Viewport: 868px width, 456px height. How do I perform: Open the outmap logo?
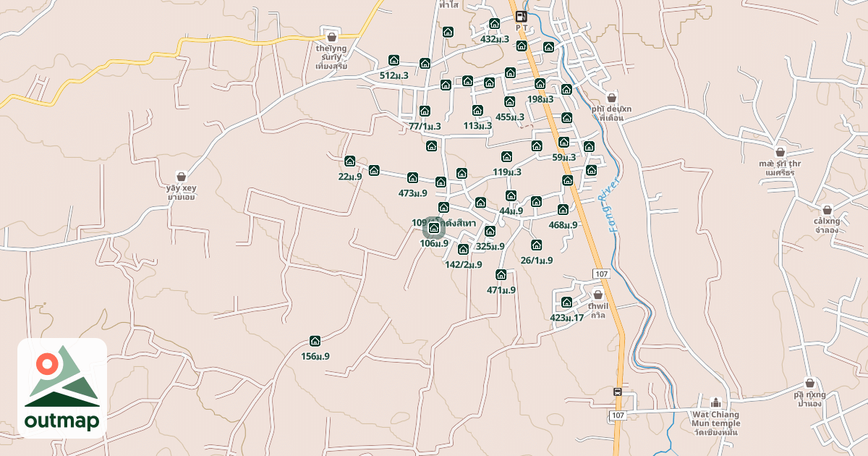62,388
